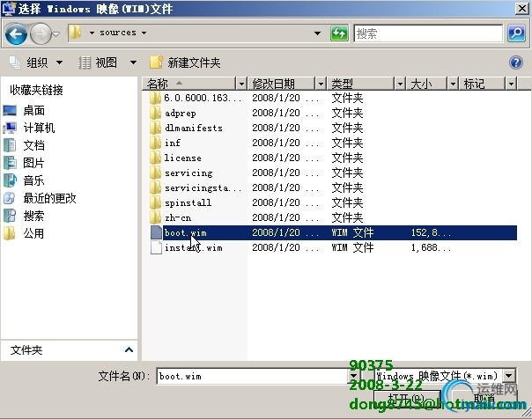Click the 1,688... size of install.wim
The height and width of the screenshot is (419, 532).
(x=431, y=247)
